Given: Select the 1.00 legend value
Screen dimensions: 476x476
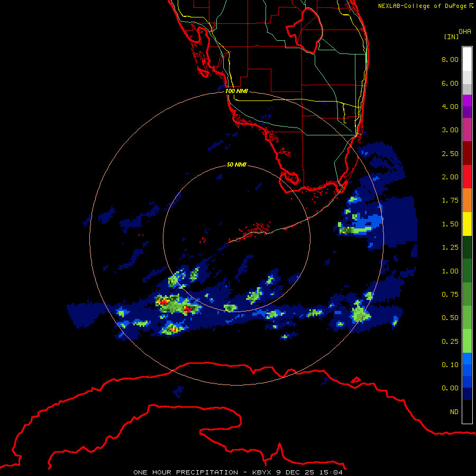Looking at the screenshot, I should pos(450,271).
